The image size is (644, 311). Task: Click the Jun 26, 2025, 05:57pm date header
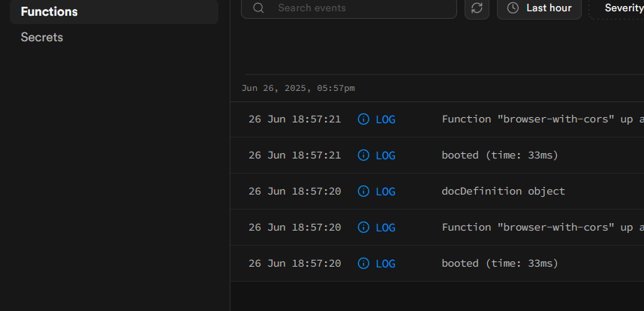(x=298, y=89)
